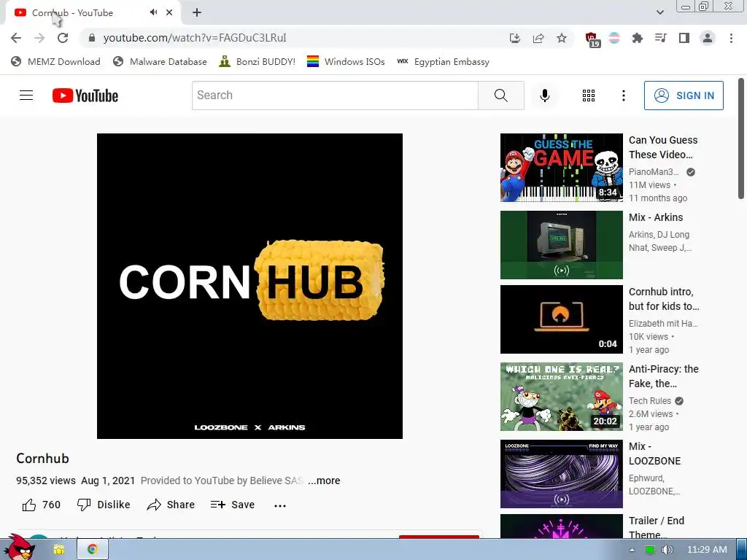Click the share page icon in address bar
Image resolution: width=747 pixels, height=560 pixels.
pyautogui.click(x=538, y=38)
